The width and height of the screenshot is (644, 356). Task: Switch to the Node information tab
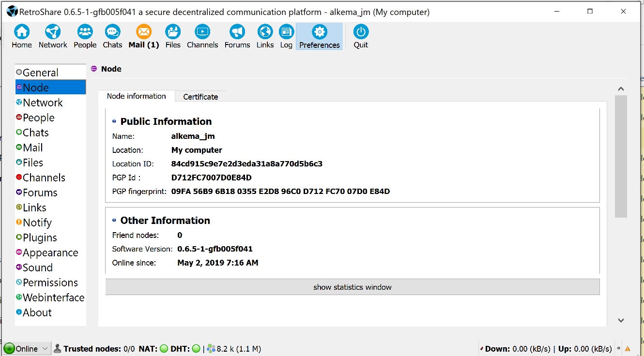pos(137,96)
